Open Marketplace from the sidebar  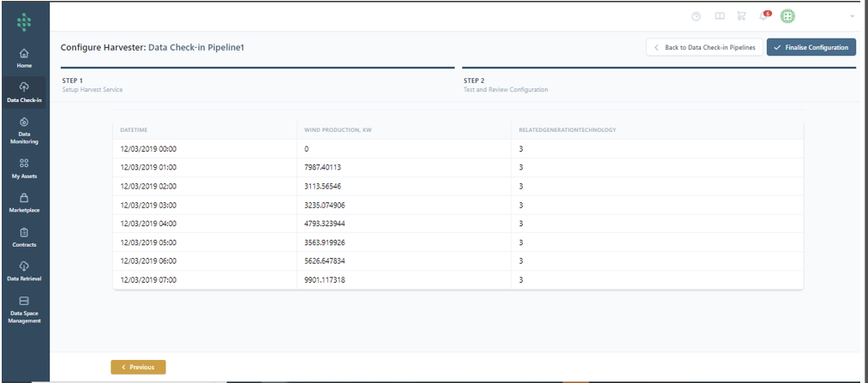point(24,201)
